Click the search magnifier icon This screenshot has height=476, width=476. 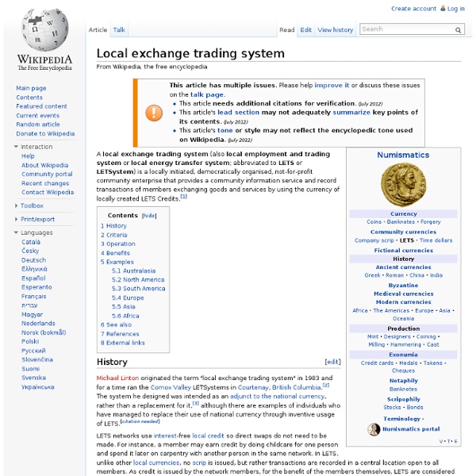tap(458, 30)
